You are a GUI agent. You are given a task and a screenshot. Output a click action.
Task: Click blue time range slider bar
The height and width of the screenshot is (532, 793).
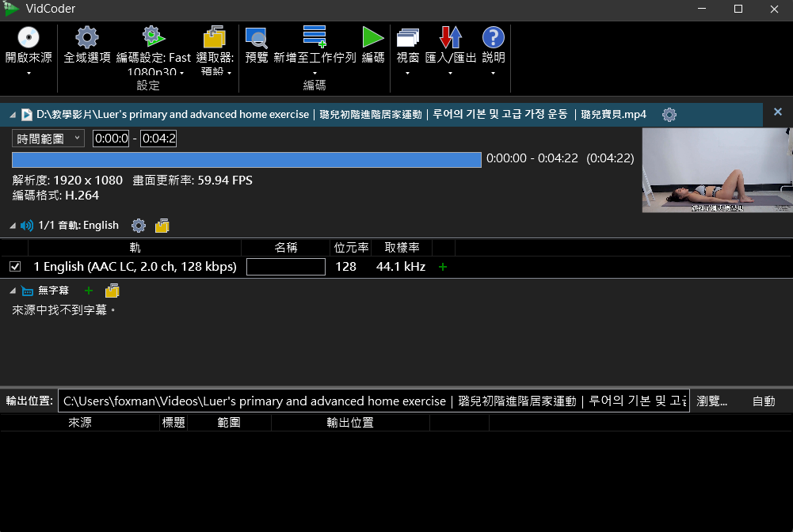tap(246, 160)
